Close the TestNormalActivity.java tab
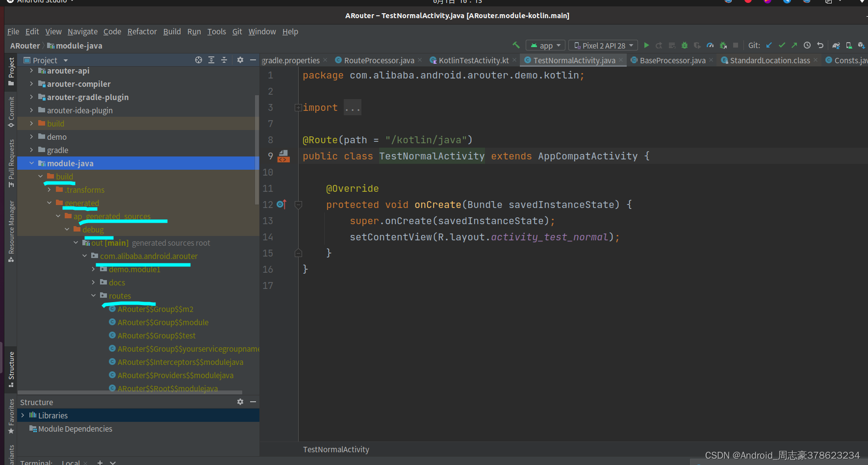The width and height of the screenshot is (868, 465). click(x=620, y=60)
